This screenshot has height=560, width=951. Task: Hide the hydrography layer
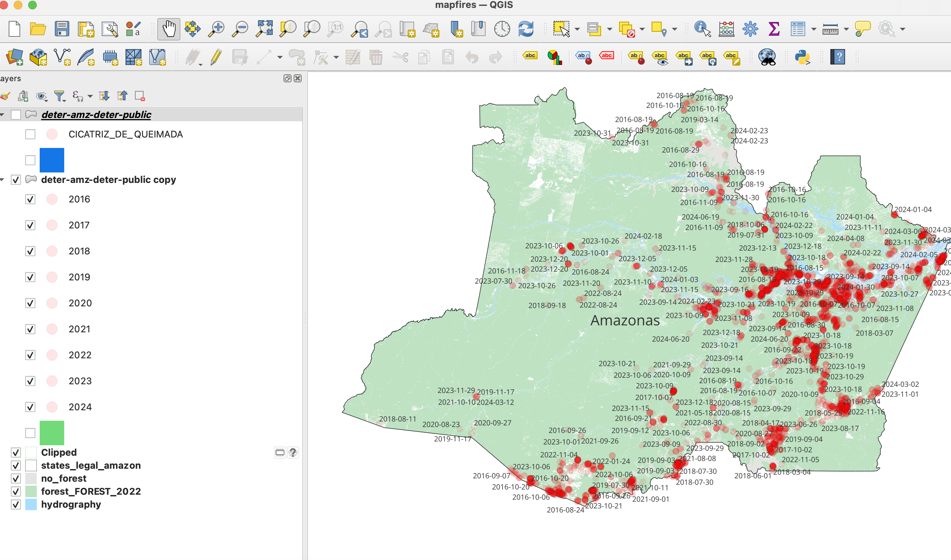point(16,504)
